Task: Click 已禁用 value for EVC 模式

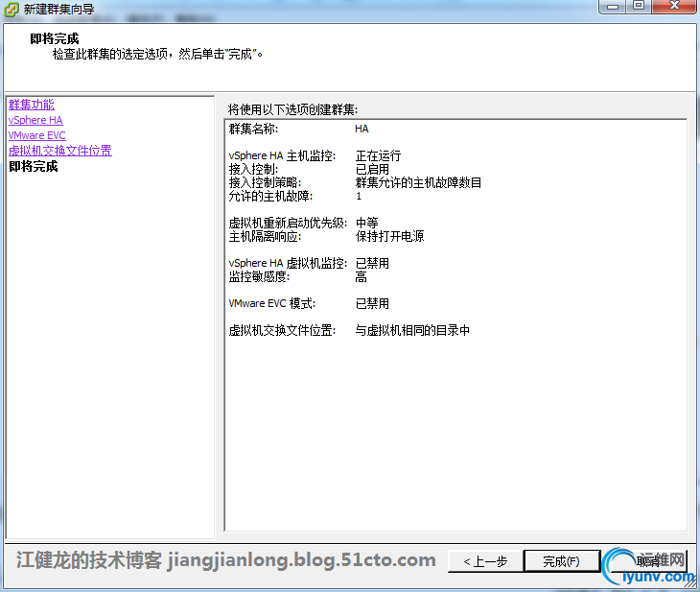Action: coord(372,303)
